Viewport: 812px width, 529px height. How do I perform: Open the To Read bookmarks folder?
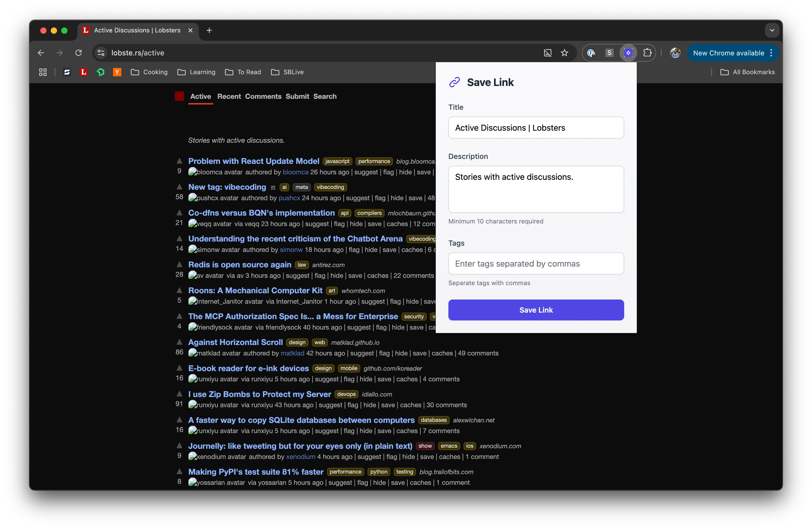[243, 72]
